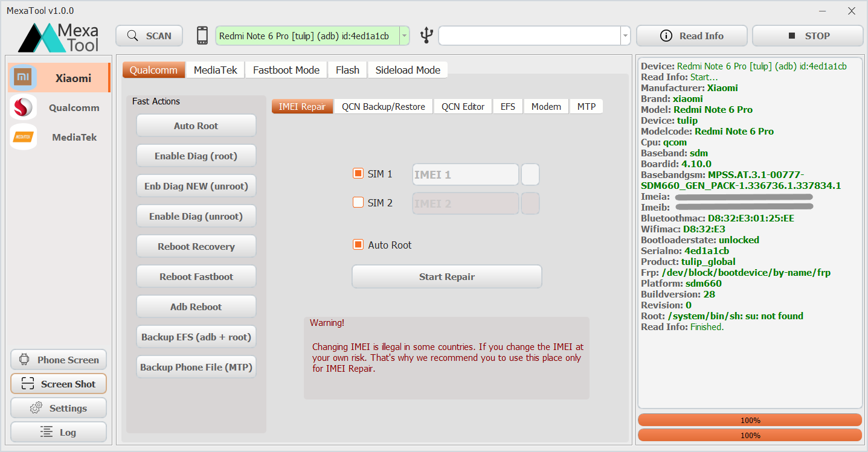Open Settings
868x452 pixels.
[59, 408]
